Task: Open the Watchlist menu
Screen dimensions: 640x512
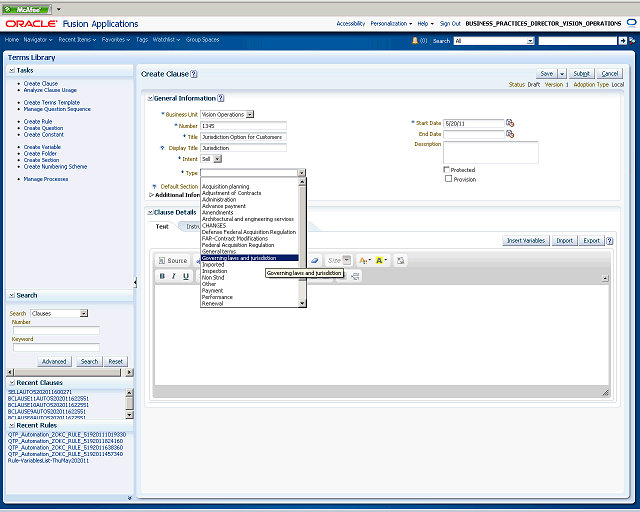Action: click(x=166, y=40)
